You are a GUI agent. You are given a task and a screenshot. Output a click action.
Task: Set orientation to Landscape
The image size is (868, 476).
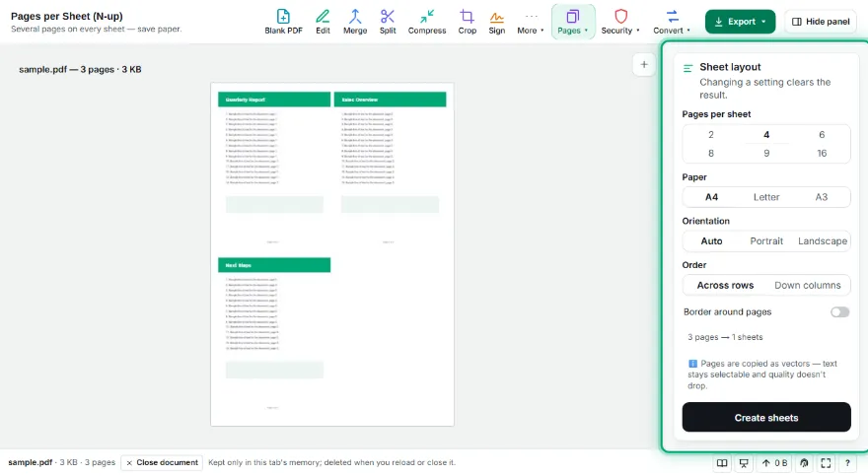pyautogui.click(x=822, y=241)
